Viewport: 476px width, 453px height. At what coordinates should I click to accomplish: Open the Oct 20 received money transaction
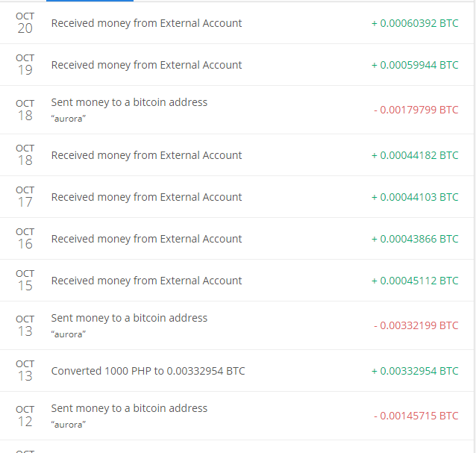click(146, 23)
